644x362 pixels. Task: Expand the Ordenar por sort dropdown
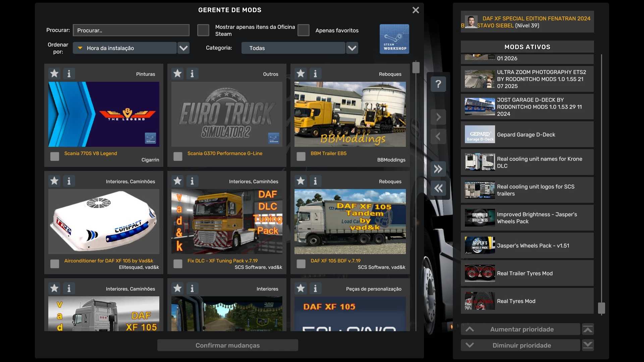183,48
